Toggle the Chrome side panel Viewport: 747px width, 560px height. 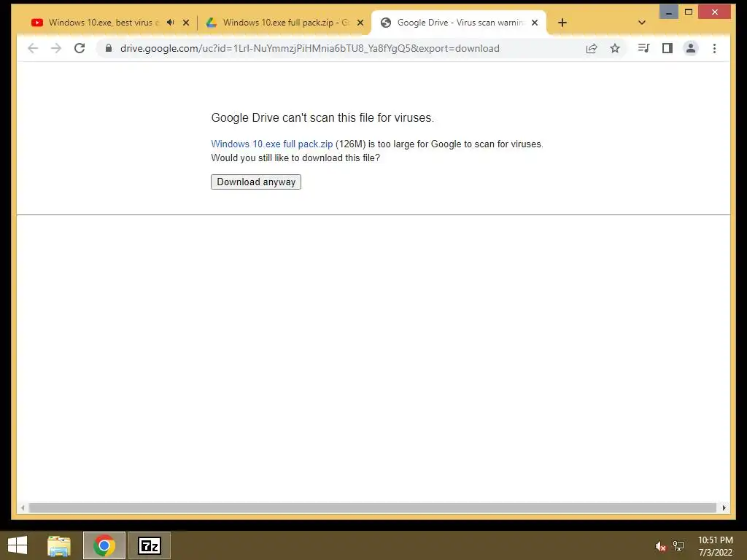pyautogui.click(x=667, y=48)
